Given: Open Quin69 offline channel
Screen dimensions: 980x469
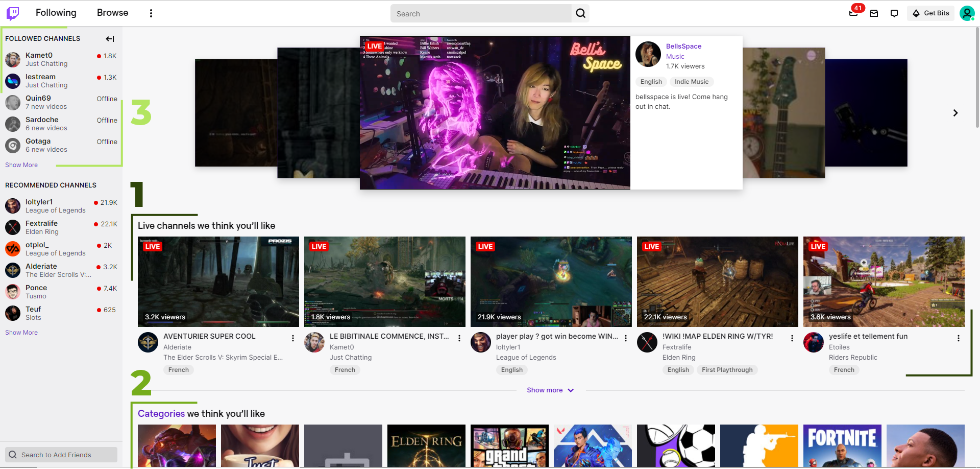Looking at the screenshot, I should pos(61,102).
